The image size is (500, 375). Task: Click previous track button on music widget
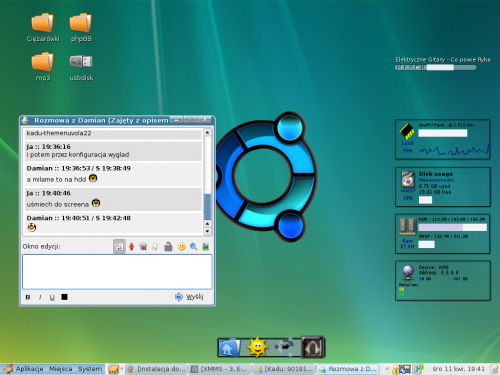398,67
